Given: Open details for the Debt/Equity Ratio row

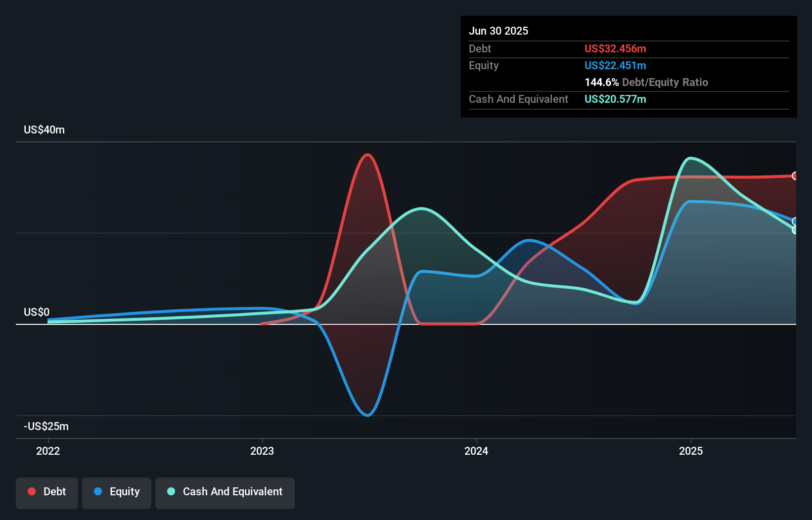Looking at the screenshot, I should (646, 82).
